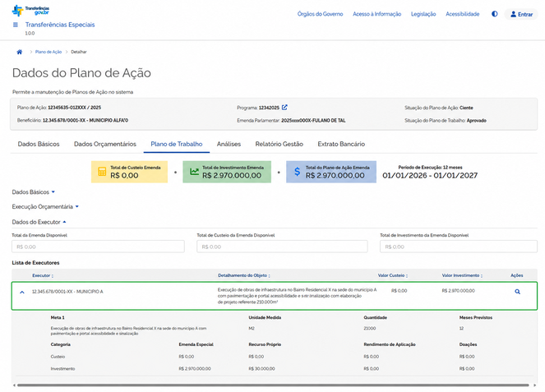Click the 'Meta 1' label
The height and width of the screenshot is (392, 545).
[x=58, y=317]
